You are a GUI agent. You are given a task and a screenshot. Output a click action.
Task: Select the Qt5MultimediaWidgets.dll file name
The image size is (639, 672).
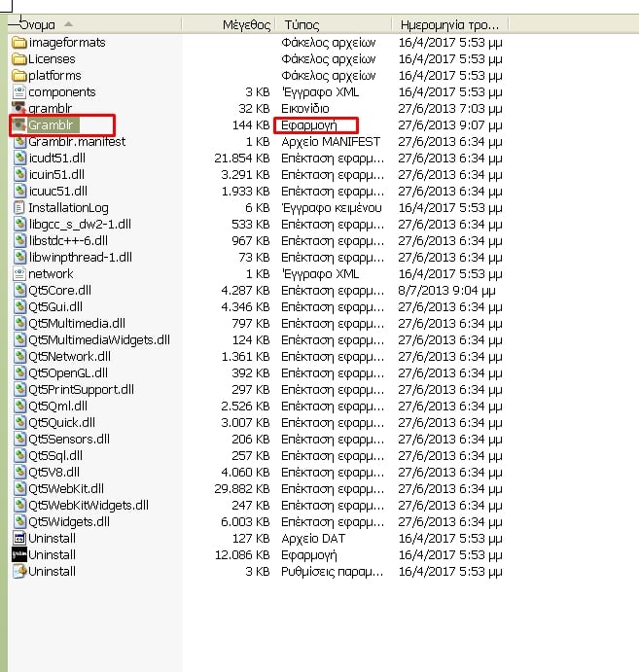tap(99, 340)
